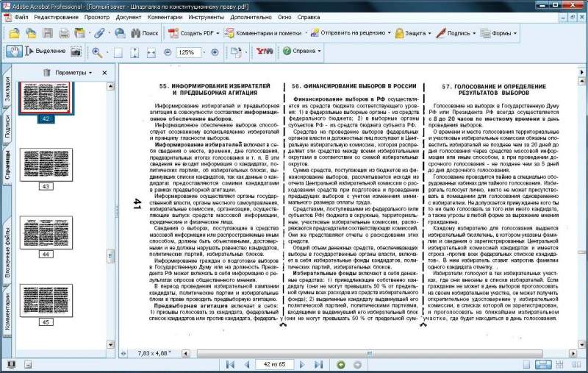Viewport: 588px width, 373px height.
Task: Go to the first page
Action: click(x=230, y=364)
